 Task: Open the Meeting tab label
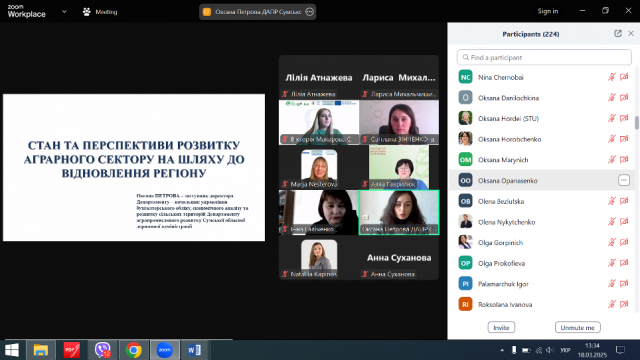(106, 12)
